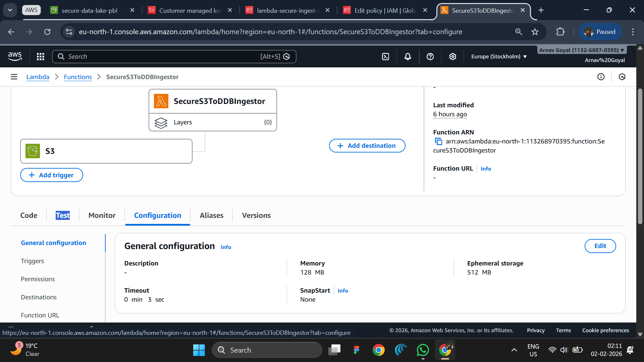The image size is (644, 362).
Task: Click the AWS console search field
Action: [174, 57]
